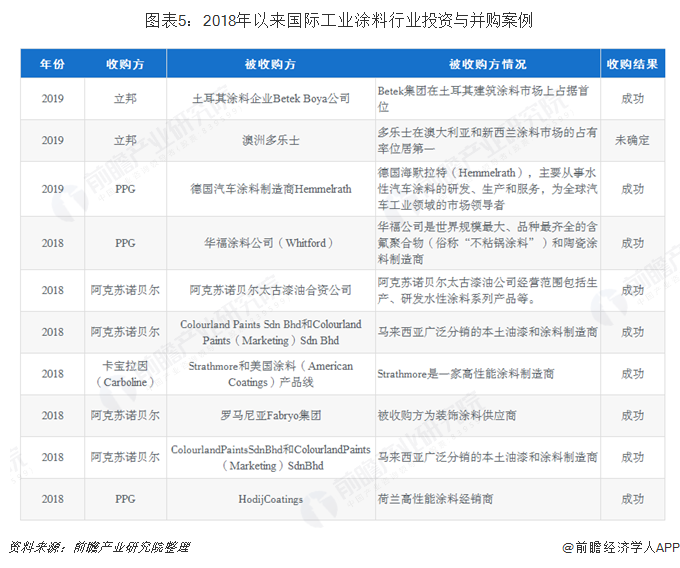680x568 pixels.
Task: Click the "德国海默拉特（Hemmelrath）" description cell
Action: [x=487, y=189]
